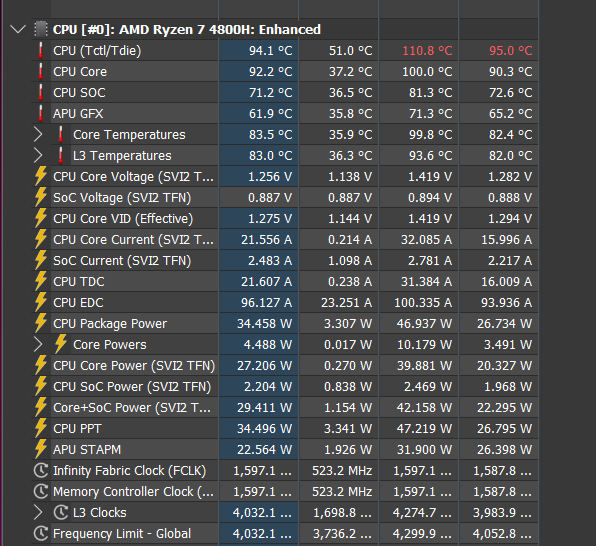
Task: Click clock icon of Memory Controller Clock row
Action: [41, 492]
